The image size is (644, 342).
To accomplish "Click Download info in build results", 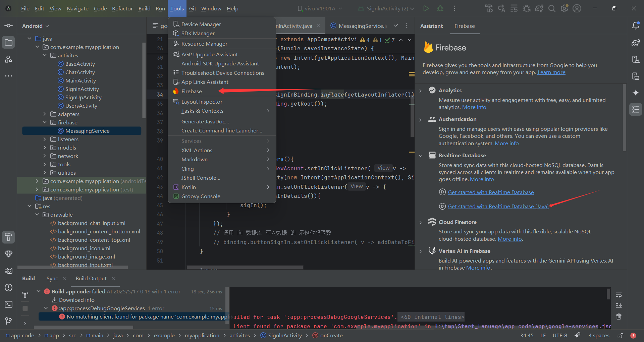I will pos(76,300).
